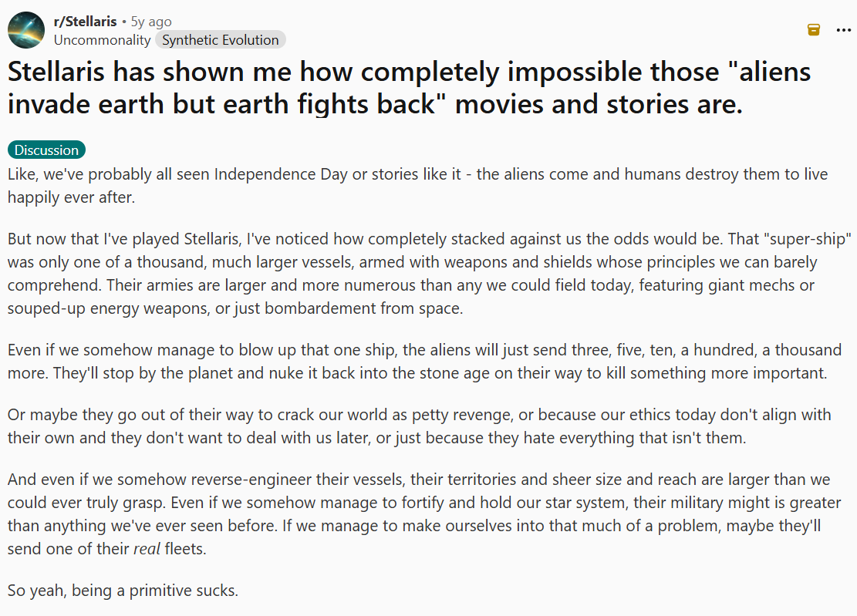Click the paragraph mentioning Independence Day
Viewport: 857px width, 616px height.
pos(417,185)
